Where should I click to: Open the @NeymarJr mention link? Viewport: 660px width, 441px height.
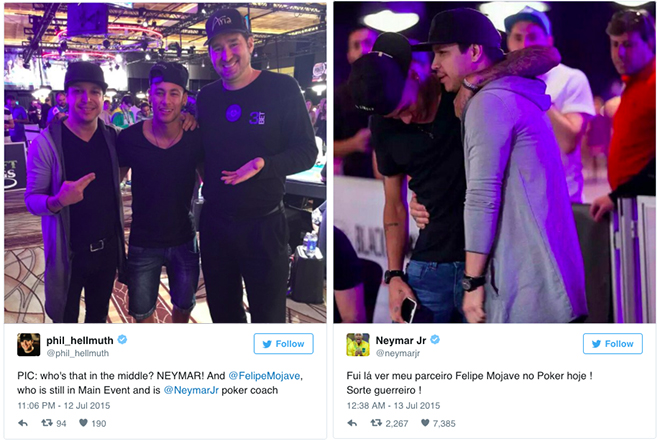(x=191, y=391)
